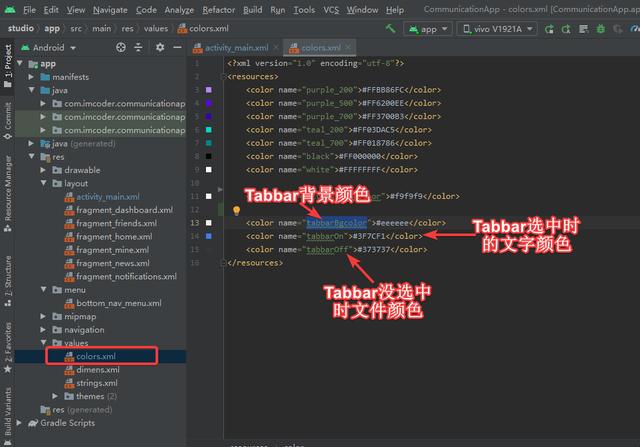The image size is (640, 447).
Task: Open the Build Variants side tab
Action: (x=7, y=416)
